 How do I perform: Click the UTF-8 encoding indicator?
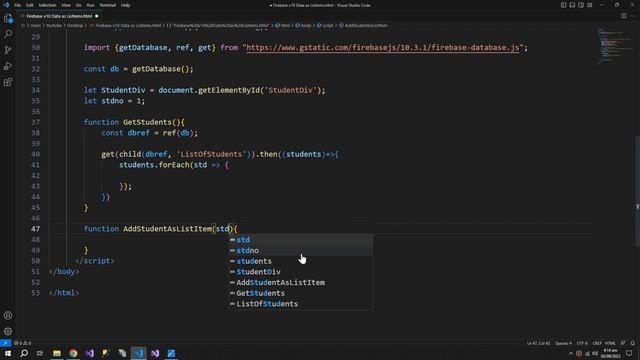coord(582,343)
